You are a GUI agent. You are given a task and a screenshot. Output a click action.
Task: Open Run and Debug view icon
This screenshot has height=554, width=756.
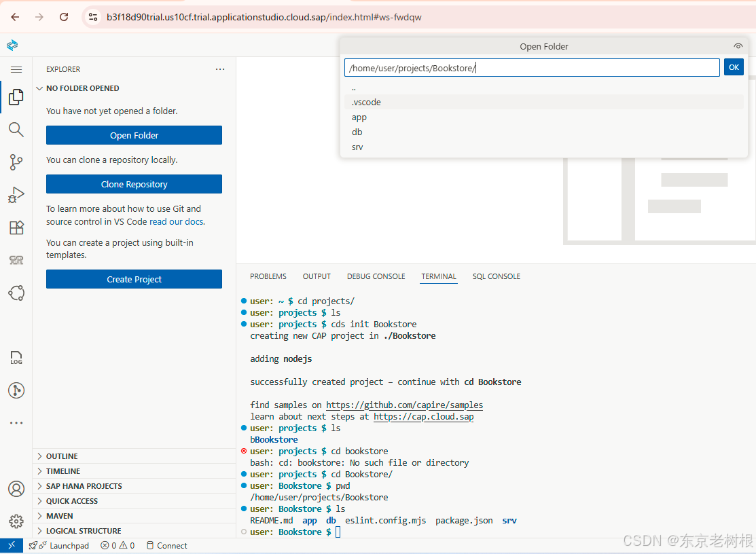16,195
